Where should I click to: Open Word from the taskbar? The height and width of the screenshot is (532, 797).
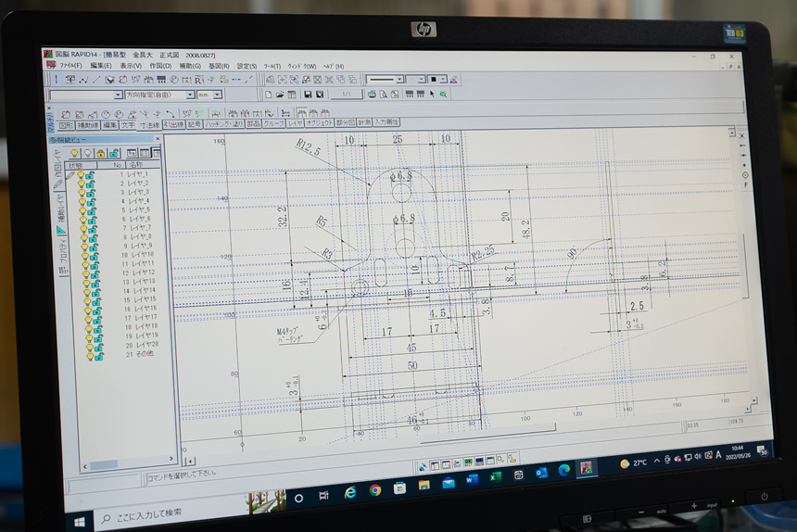point(472,478)
